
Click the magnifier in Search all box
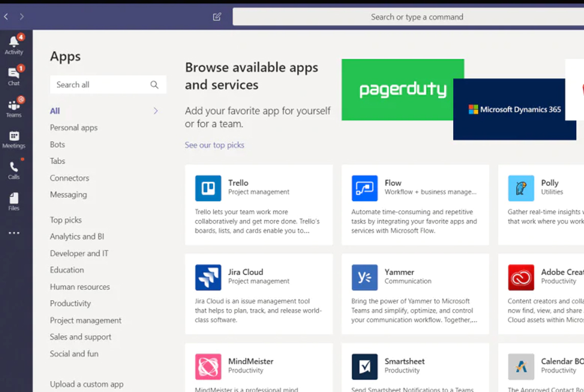pyautogui.click(x=154, y=85)
